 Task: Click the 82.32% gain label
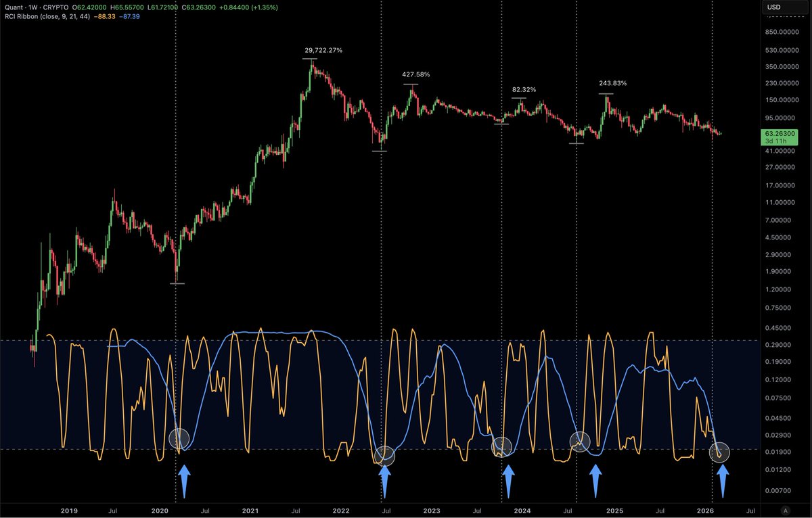point(523,89)
